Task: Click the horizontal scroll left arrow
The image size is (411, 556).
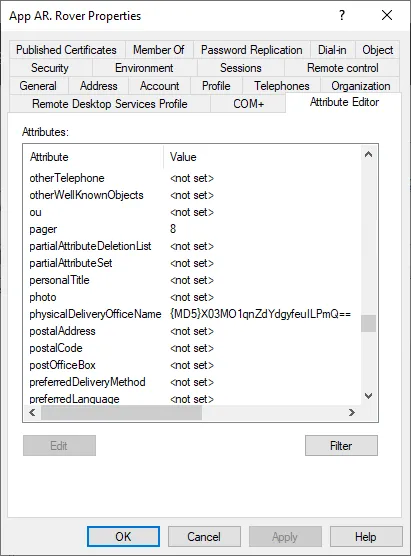Action: click(32, 412)
